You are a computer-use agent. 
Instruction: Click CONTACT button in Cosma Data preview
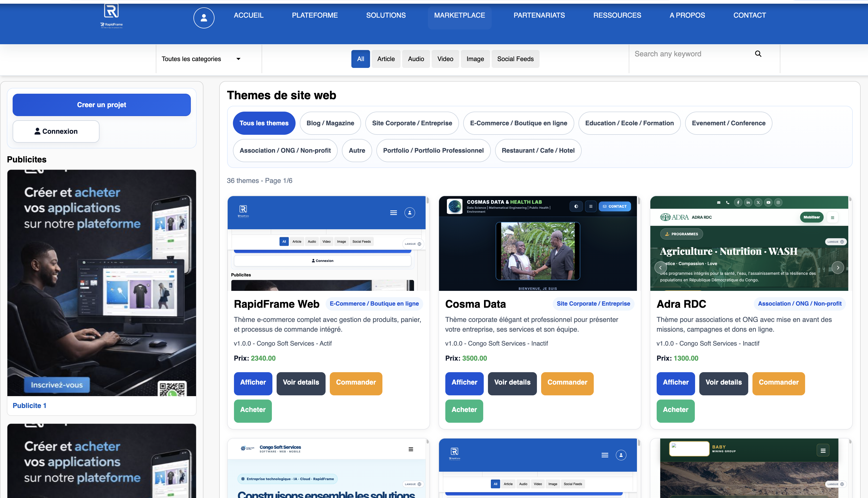(x=615, y=206)
